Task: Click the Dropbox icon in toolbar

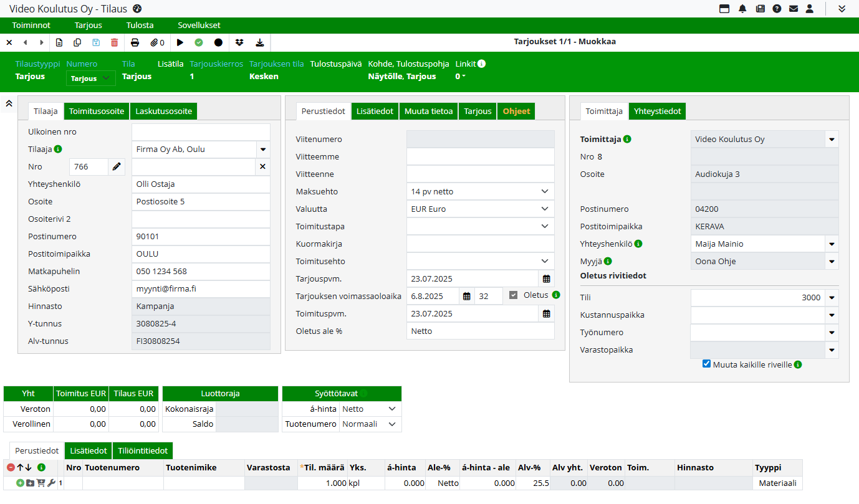Action: (239, 42)
